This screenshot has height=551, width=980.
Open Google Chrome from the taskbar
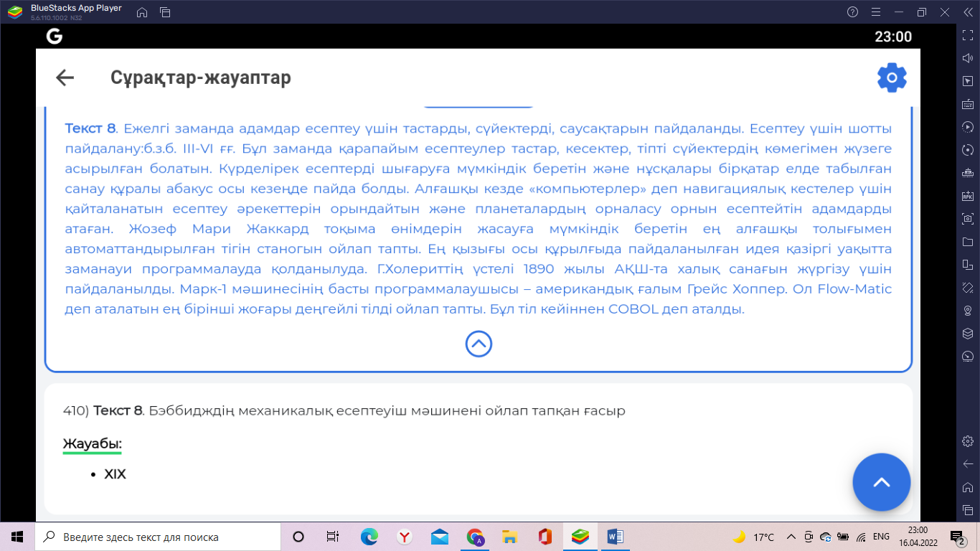[x=475, y=537]
